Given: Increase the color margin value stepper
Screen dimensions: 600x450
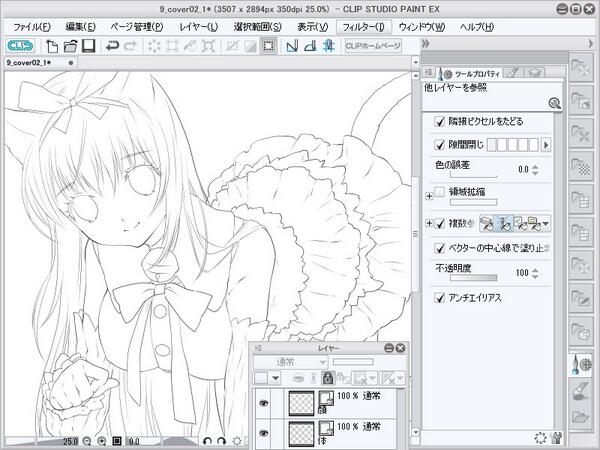Looking at the screenshot, I should [x=535, y=167].
